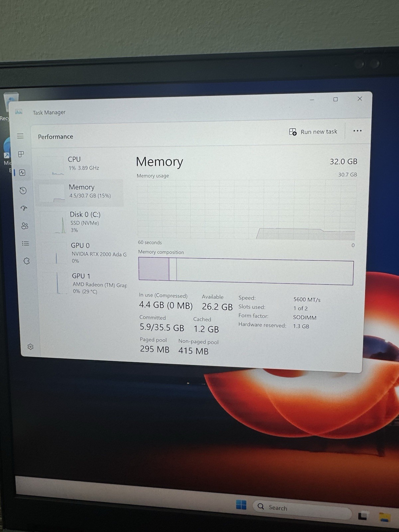Click the Task Manager app icon in title bar
Viewport: 399px width, 532px height.
(19, 112)
